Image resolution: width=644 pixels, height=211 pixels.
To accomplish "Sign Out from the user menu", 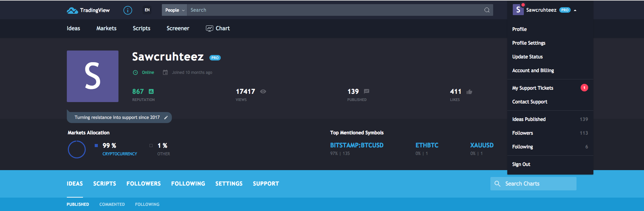I will 550,164.
